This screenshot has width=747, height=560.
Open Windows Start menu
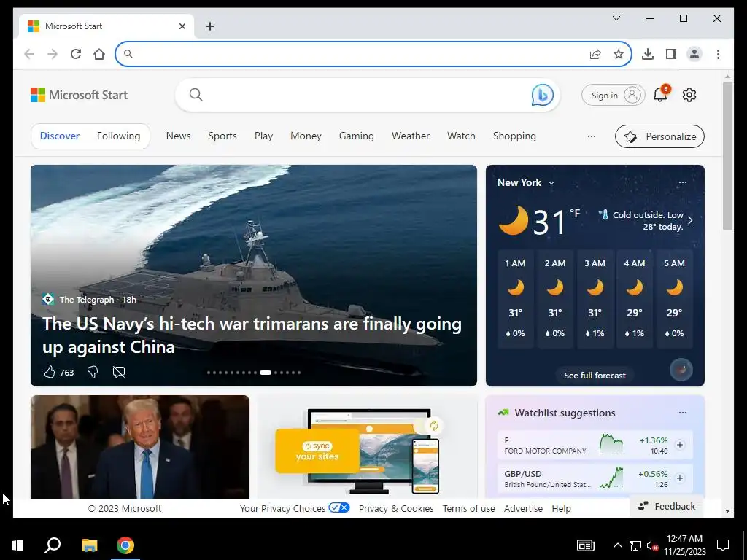pos(18,545)
